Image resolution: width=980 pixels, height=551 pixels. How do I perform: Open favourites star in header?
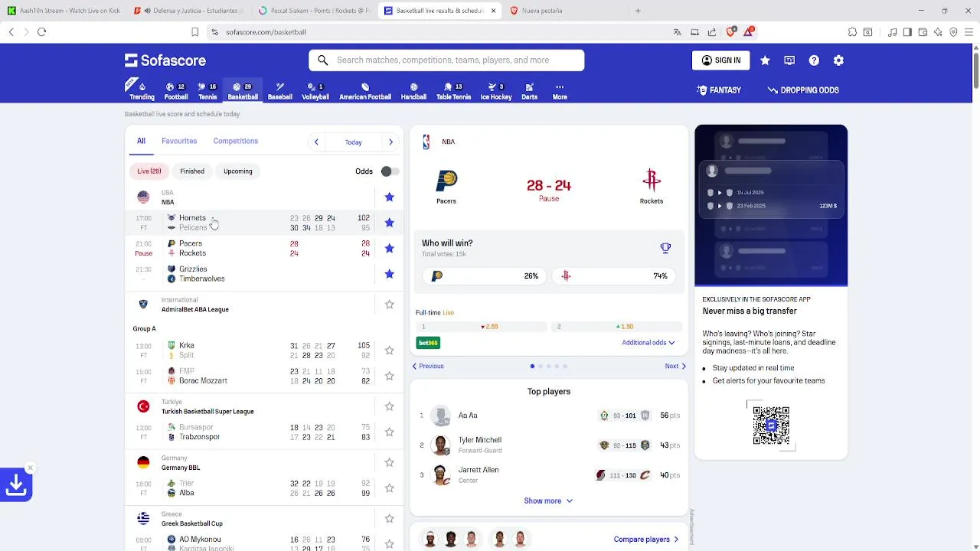click(x=765, y=60)
